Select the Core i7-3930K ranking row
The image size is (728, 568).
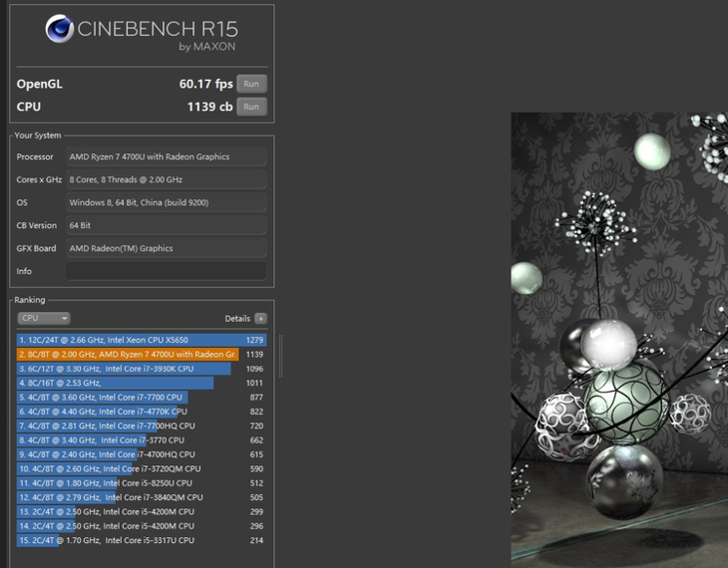(140, 369)
